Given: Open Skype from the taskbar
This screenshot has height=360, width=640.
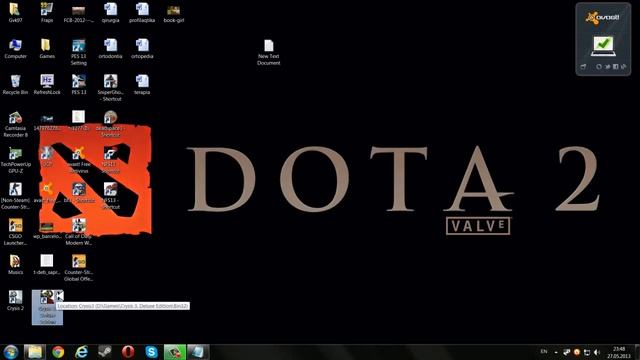Looking at the screenshot, I should click(151, 352).
